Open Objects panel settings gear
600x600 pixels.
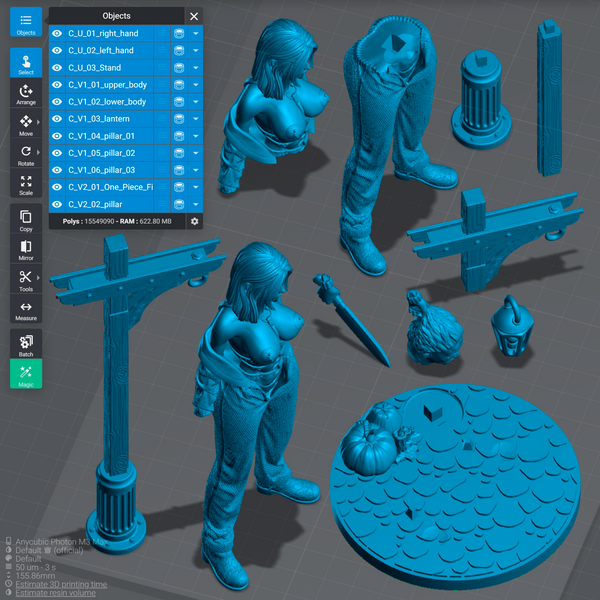pyautogui.click(x=194, y=221)
